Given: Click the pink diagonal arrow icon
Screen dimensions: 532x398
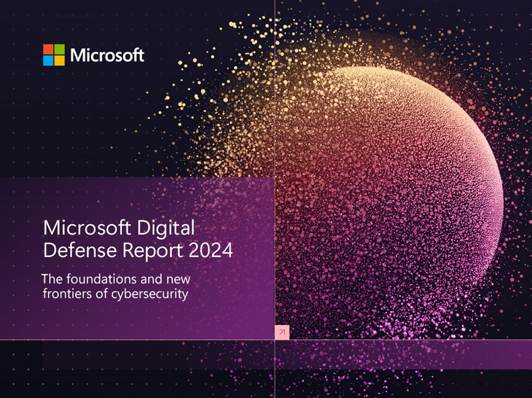Looking at the screenshot, I should coord(282,332).
